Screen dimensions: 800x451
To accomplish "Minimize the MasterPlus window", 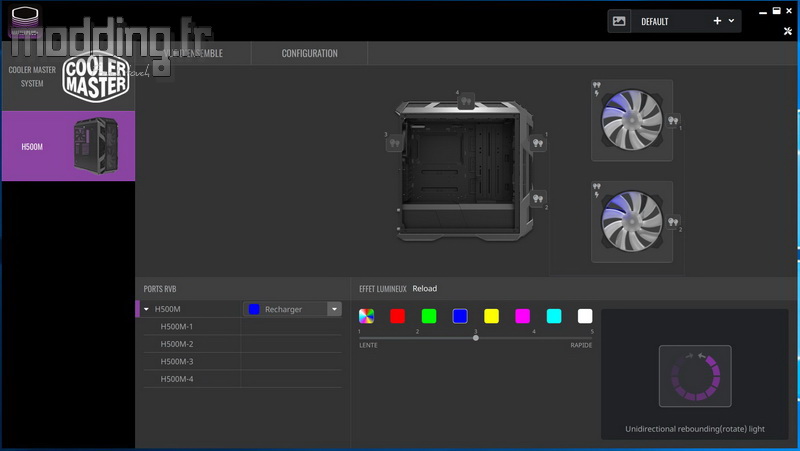I will (763, 12).
